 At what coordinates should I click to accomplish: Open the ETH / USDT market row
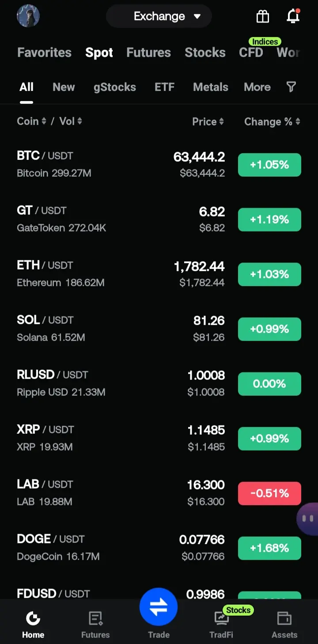[x=159, y=274]
